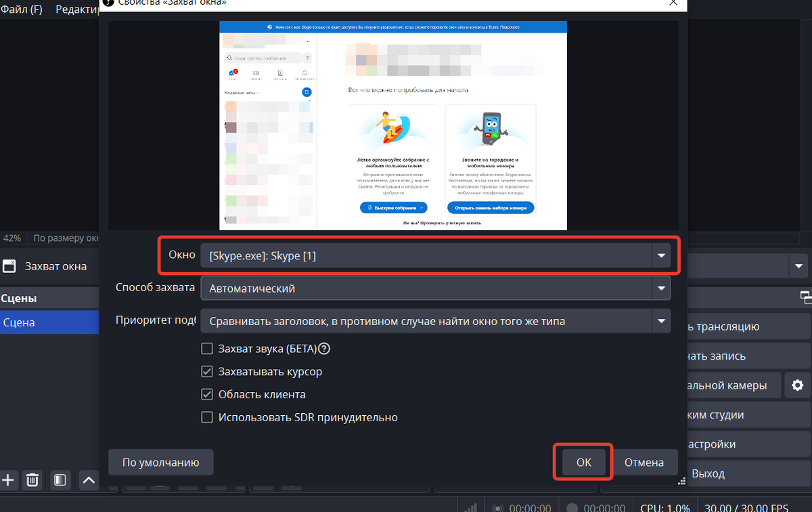This screenshot has width=812, height=512.
Task: Click the add scene plus icon
Action: click(x=8, y=480)
